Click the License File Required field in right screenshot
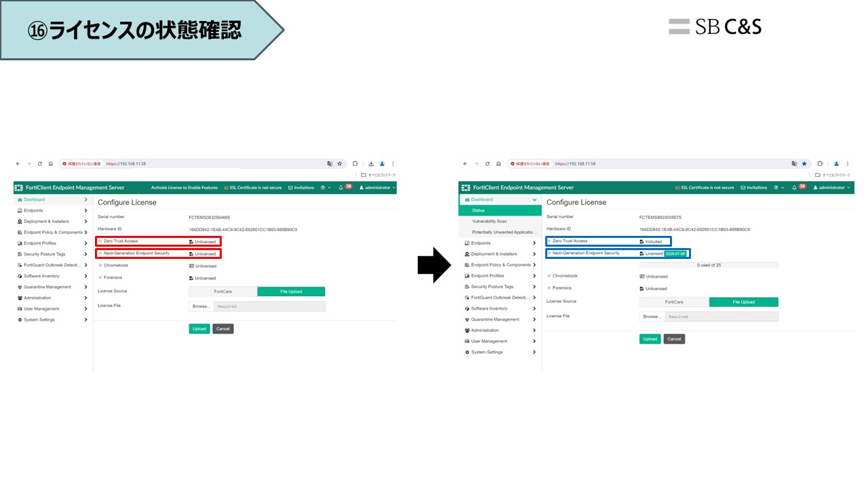 point(722,317)
